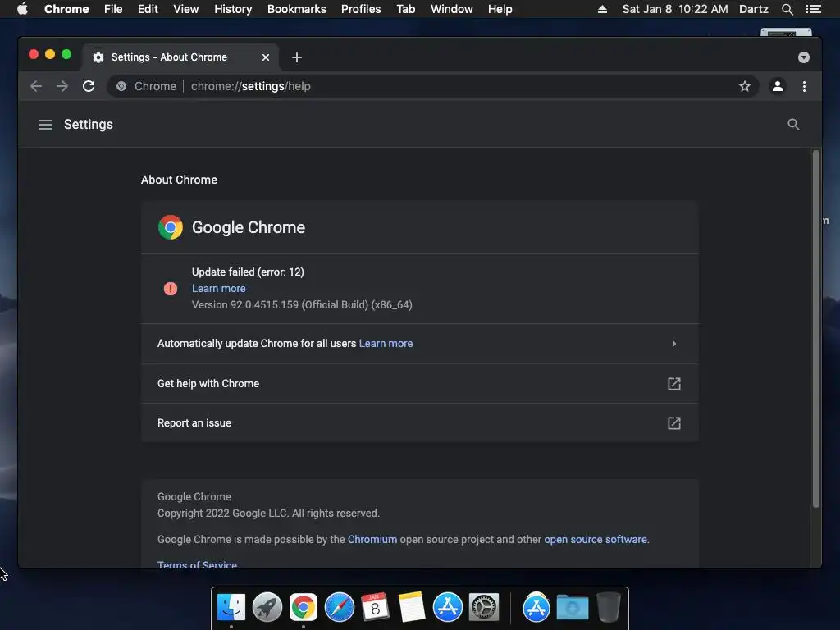Open a new tab with the plus button
Viewport: 840px width, 630px height.
click(297, 57)
